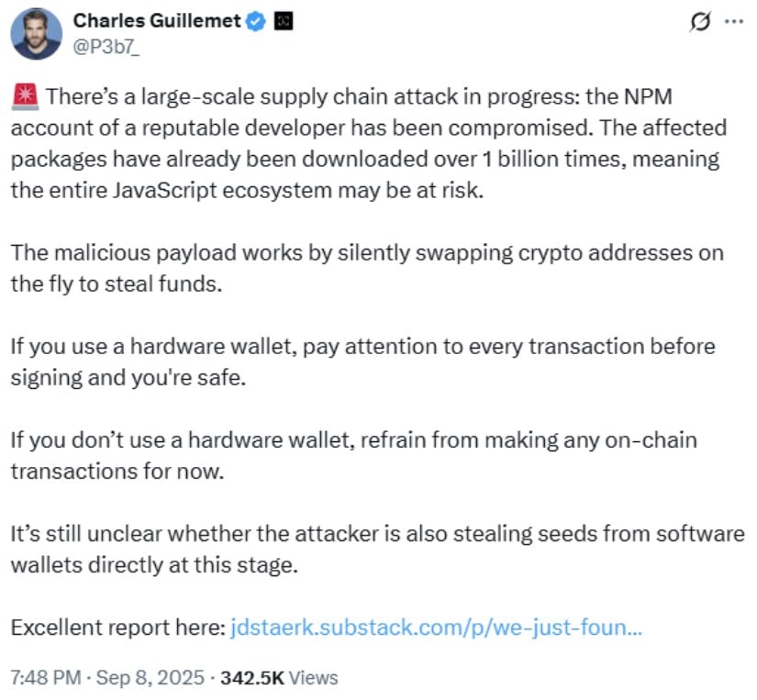This screenshot has height=700, width=757.
Task: Click the Charles Guillemet display name
Action: pos(157,21)
